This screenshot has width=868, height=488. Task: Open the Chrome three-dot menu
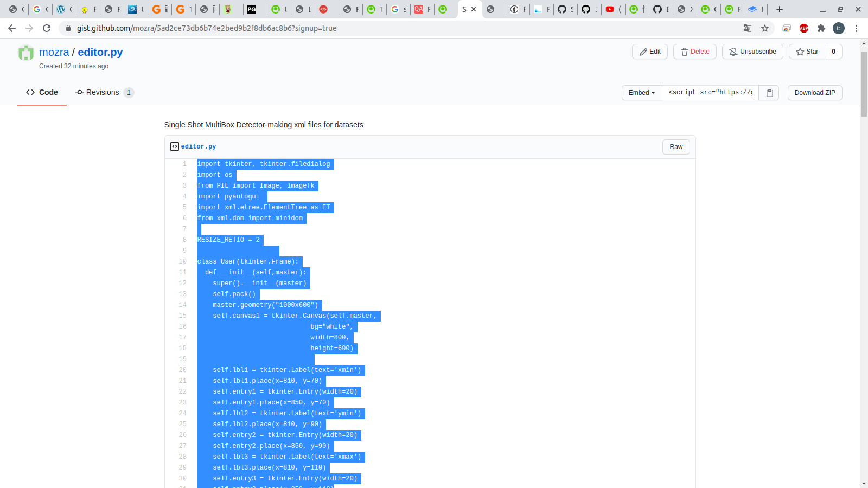tap(857, 28)
